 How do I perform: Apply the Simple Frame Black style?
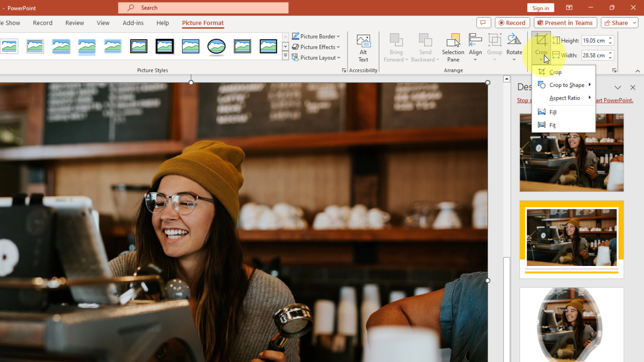click(x=191, y=46)
